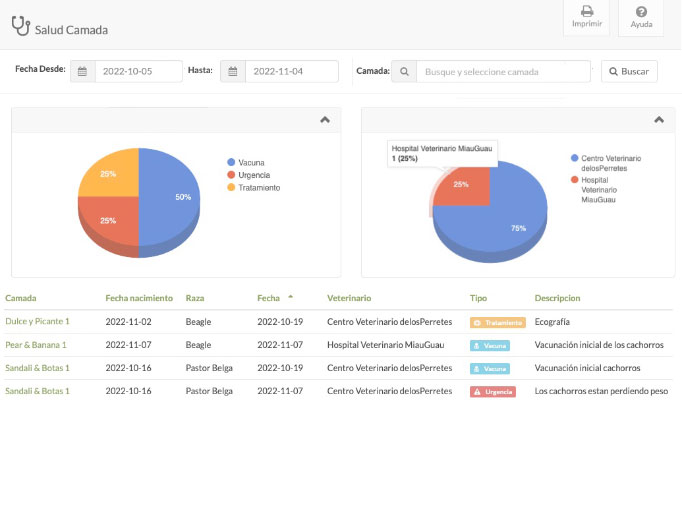Image resolution: width=682 pixels, height=518 pixels.
Task: Sort table by Fecha column
Action: 268,298
